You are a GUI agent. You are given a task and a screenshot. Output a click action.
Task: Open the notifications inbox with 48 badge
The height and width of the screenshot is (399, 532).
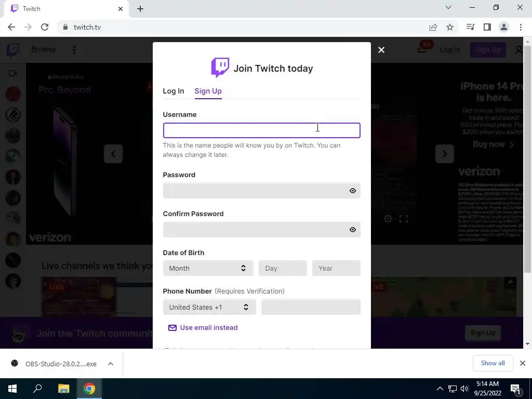(x=423, y=49)
